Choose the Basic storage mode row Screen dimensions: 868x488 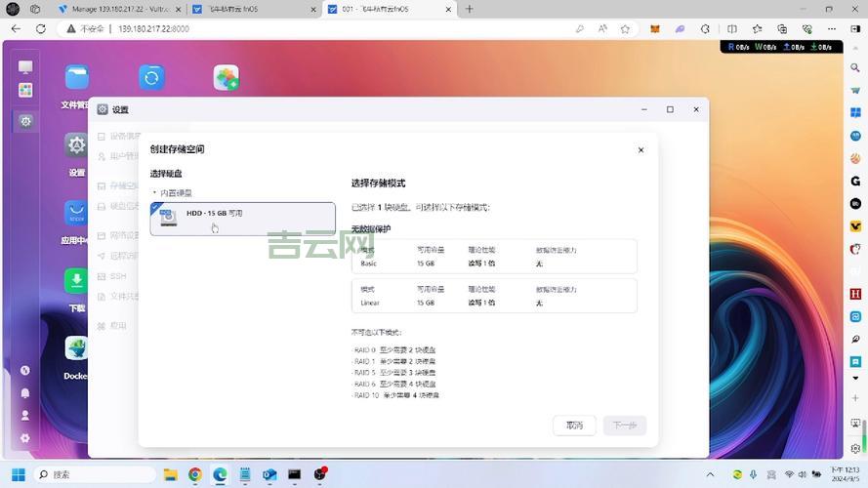coord(494,257)
